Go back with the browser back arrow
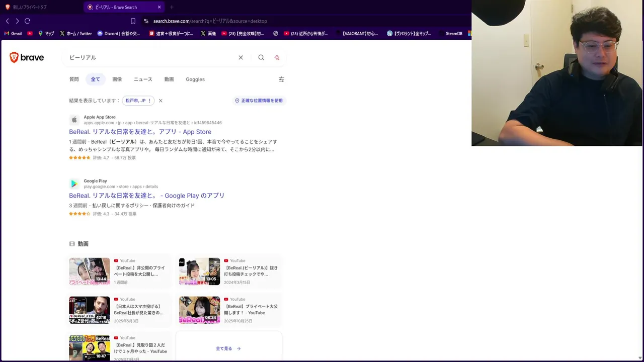The image size is (644, 362). click(7, 21)
